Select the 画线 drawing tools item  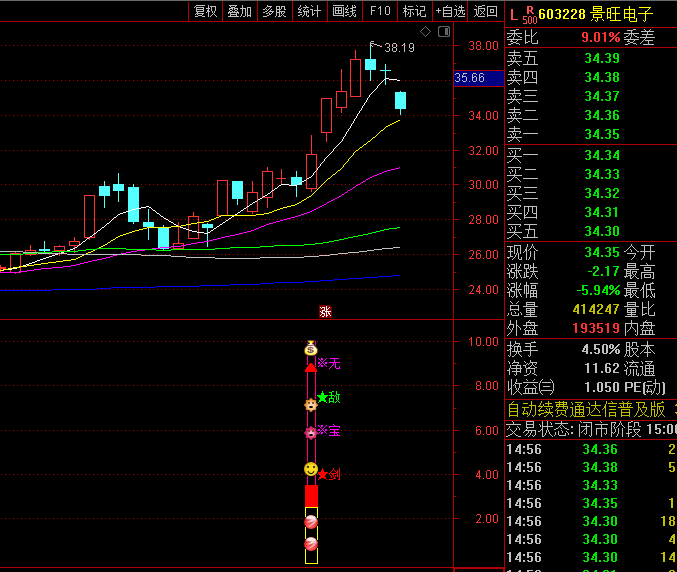coord(344,11)
